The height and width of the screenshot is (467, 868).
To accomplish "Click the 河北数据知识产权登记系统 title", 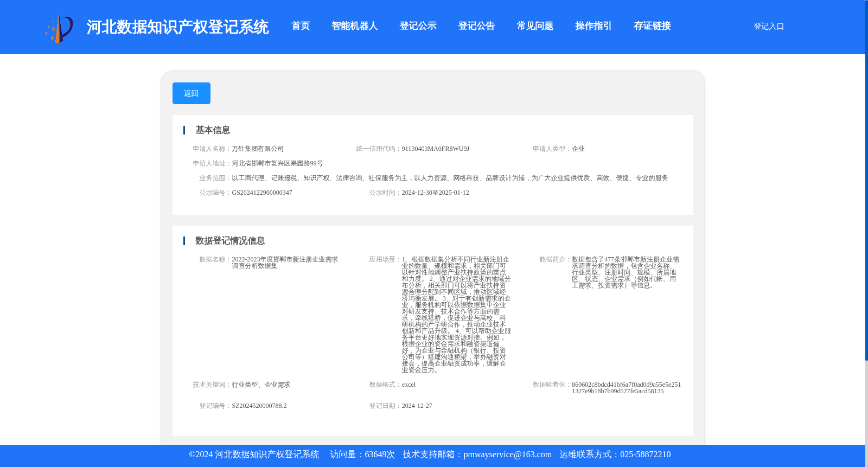I will (177, 27).
